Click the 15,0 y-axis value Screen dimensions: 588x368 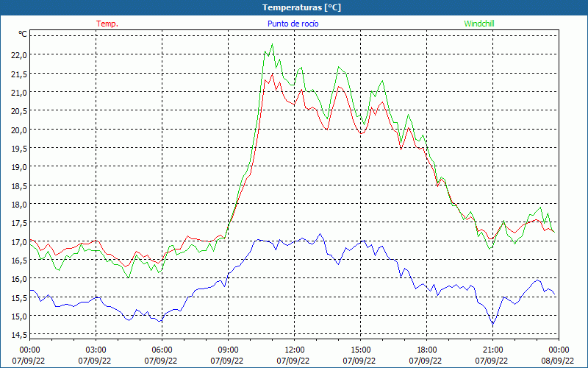coord(20,316)
